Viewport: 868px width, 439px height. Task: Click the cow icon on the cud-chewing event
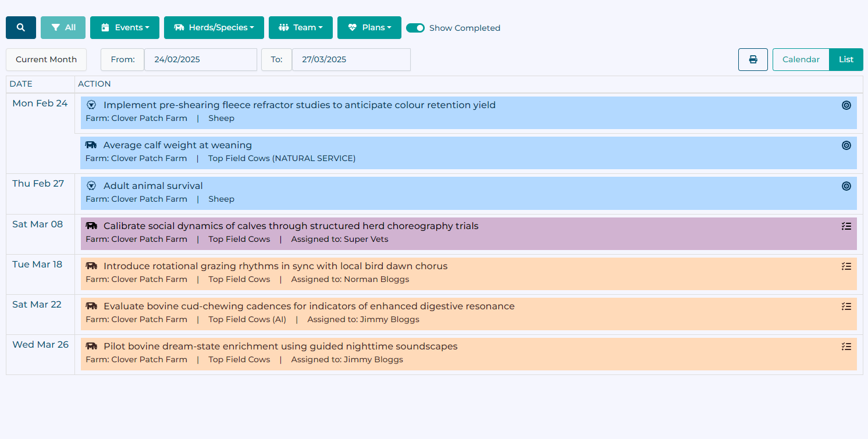tap(91, 306)
